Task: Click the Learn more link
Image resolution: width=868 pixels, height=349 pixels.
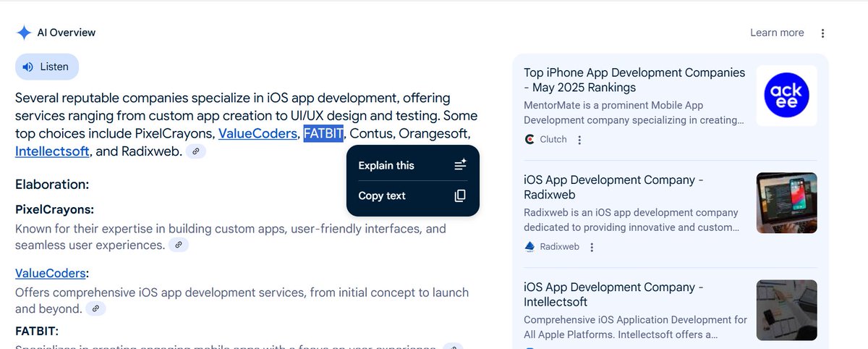Action: click(777, 33)
